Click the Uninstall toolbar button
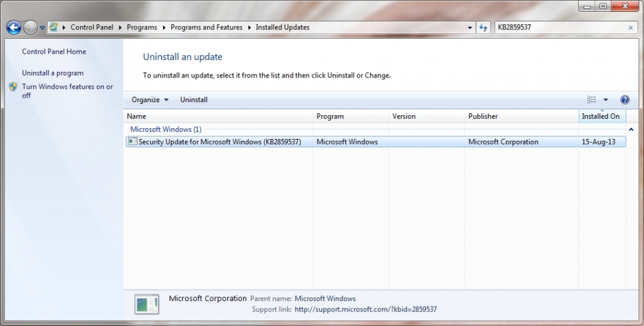Viewport: 644px width, 326px height. pyautogui.click(x=193, y=99)
